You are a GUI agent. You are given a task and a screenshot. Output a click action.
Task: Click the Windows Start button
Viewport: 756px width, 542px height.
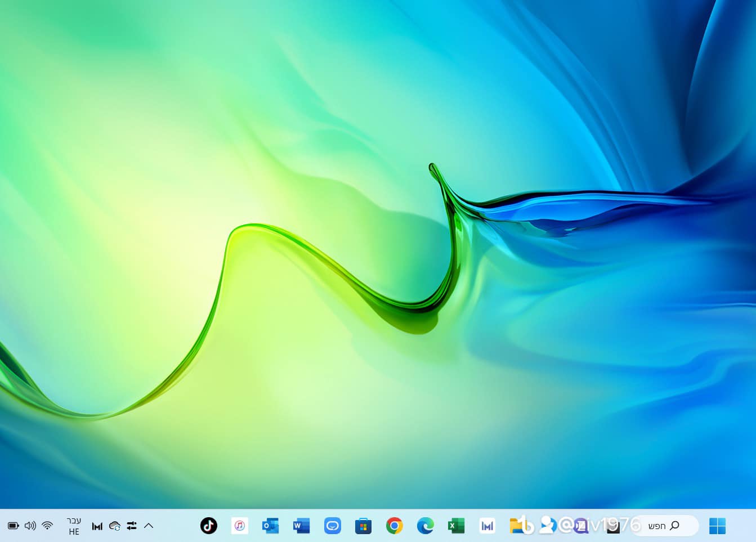click(x=717, y=526)
